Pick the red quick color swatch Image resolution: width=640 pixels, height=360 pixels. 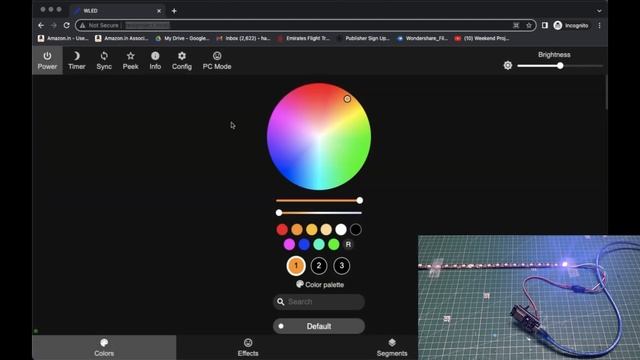[282, 229]
